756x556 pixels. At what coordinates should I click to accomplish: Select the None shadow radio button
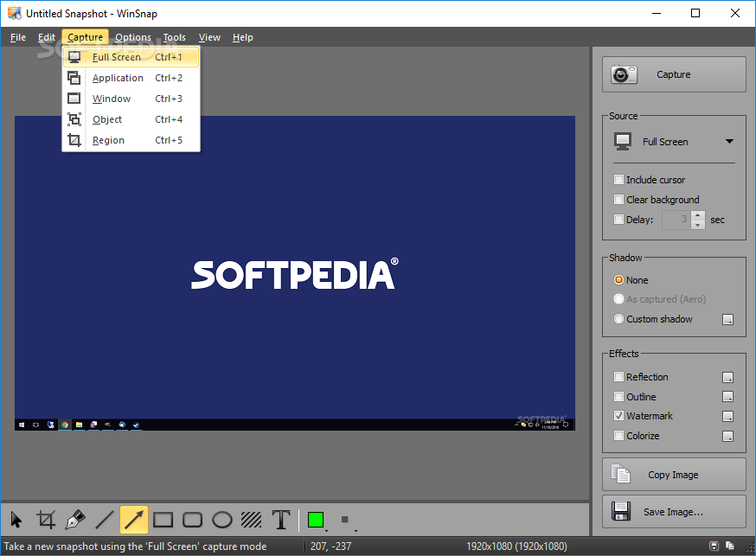[618, 280]
